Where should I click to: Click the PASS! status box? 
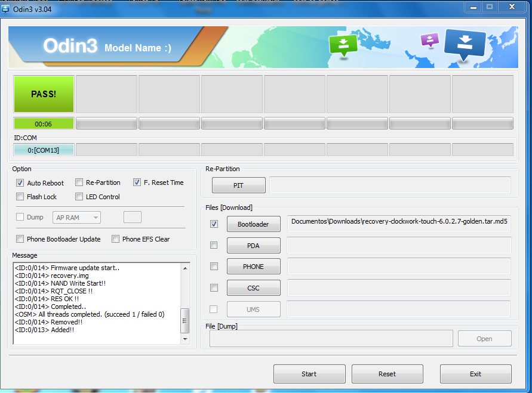[44, 94]
